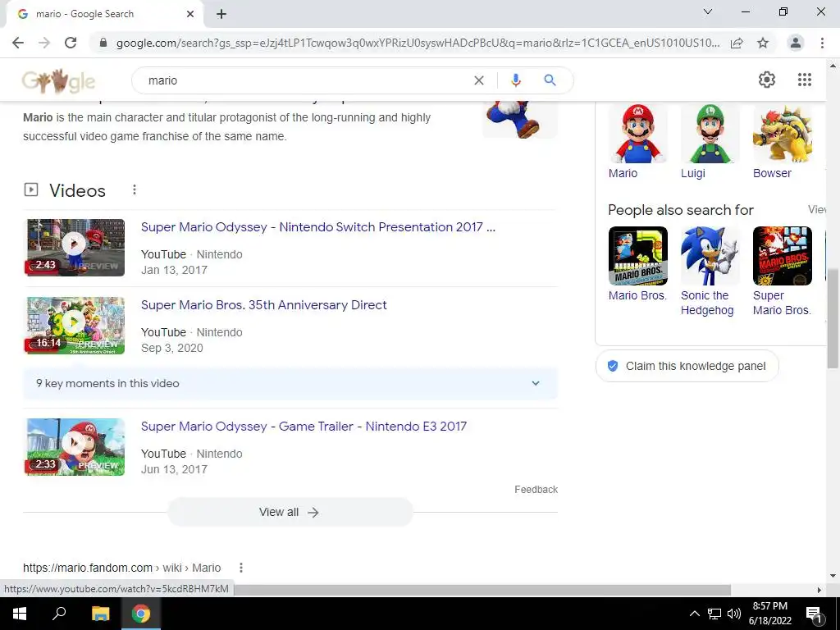The height and width of the screenshot is (630, 840).
Task: Play the Odyssey Game Trailer thumbnail
Action: coord(75,447)
